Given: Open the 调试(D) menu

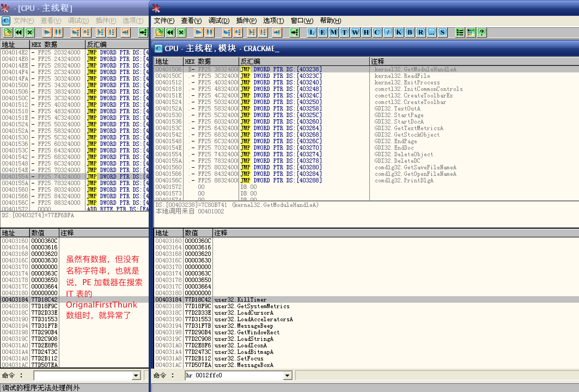Looking at the screenshot, I should pyautogui.click(x=219, y=21).
